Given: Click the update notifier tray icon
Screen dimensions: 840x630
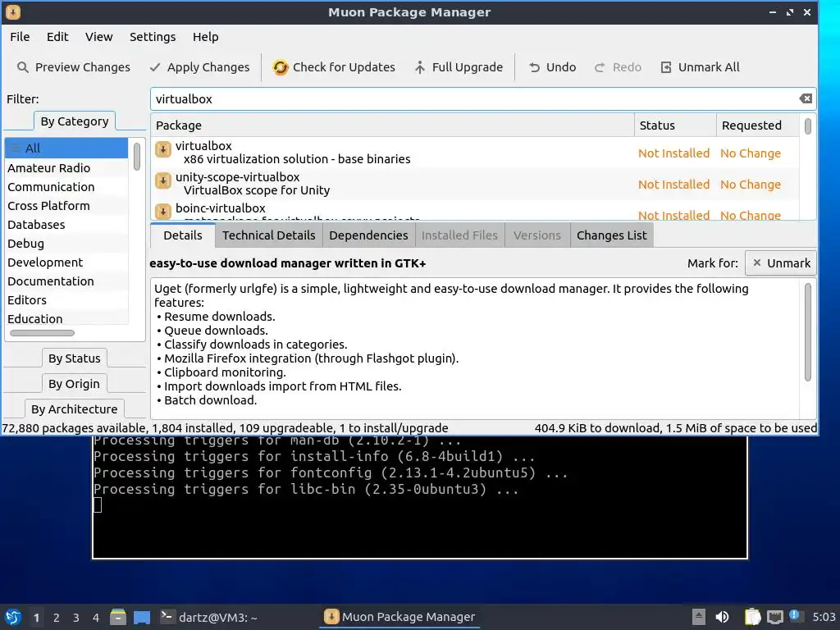Looking at the screenshot, I should 796,616.
